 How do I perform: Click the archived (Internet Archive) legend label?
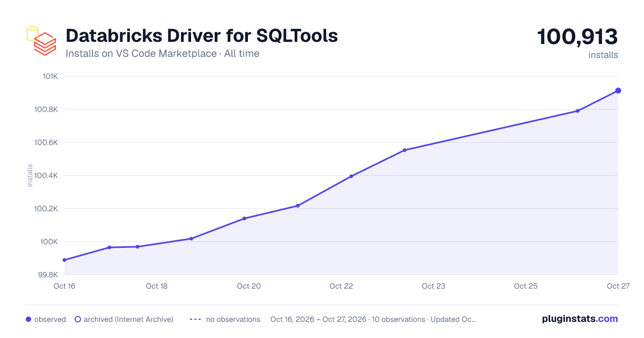coord(128,319)
